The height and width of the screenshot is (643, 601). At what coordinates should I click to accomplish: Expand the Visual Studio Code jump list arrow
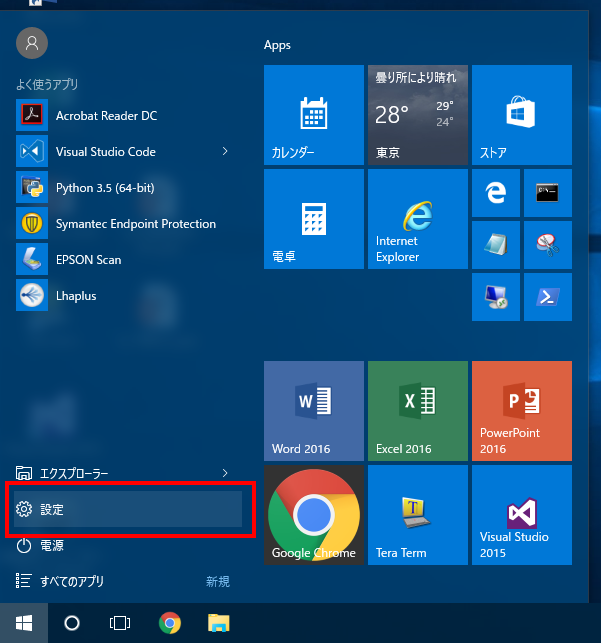225,151
